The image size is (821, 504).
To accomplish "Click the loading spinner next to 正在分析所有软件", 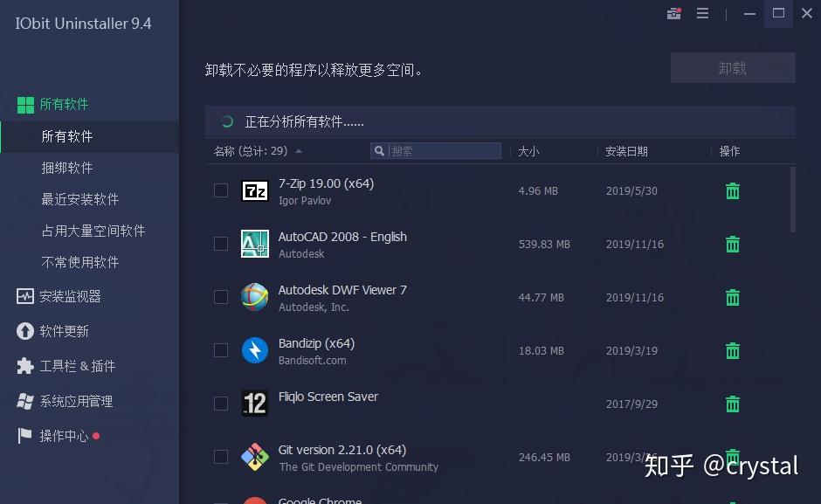I will point(227,121).
